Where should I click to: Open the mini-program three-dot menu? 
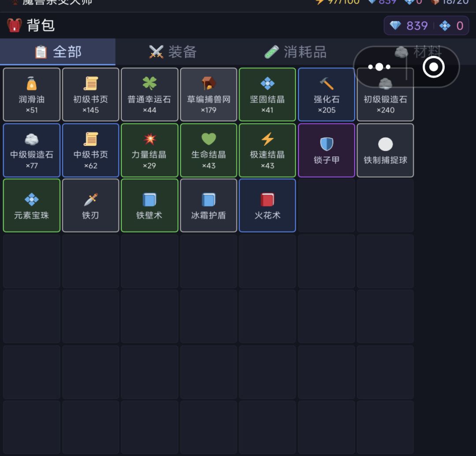pos(379,67)
